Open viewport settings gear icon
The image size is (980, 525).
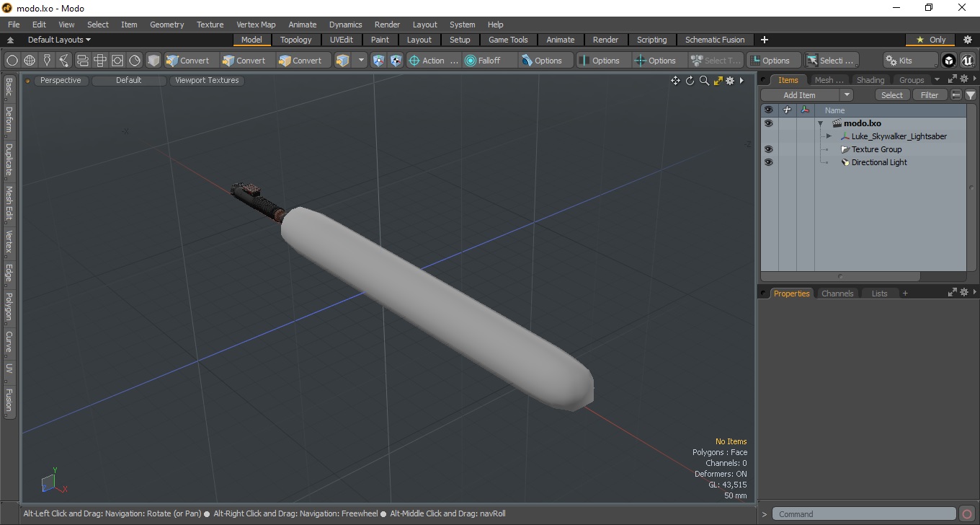coord(730,81)
